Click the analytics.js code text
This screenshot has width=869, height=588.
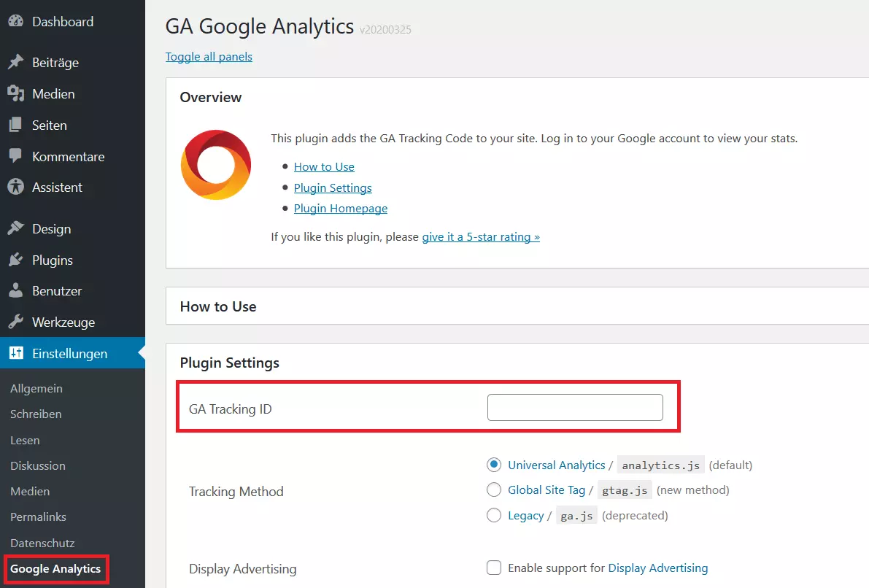point(660,465)
